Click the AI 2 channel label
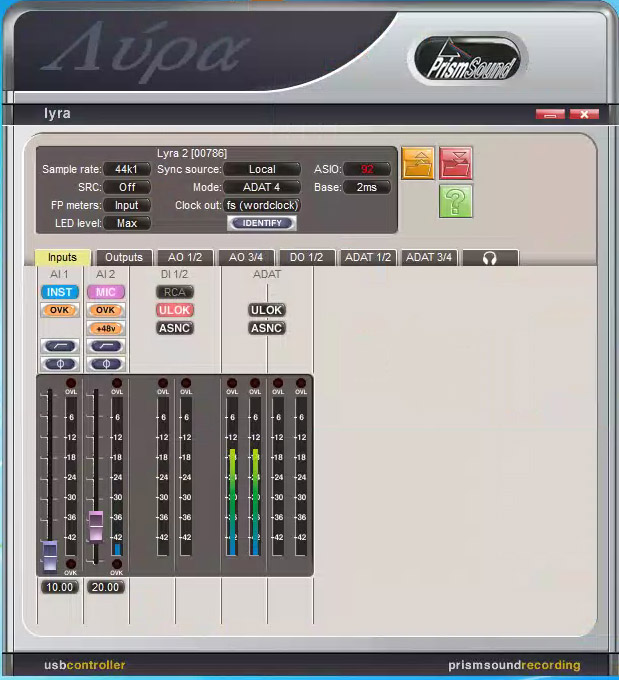The height and width of the screenshot is (680, 619). 105,274
